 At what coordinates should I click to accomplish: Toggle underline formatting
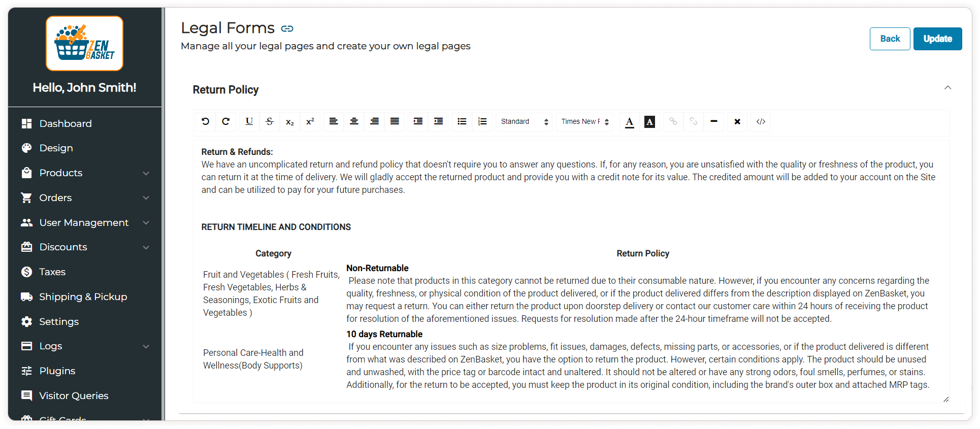coord(249,121)
